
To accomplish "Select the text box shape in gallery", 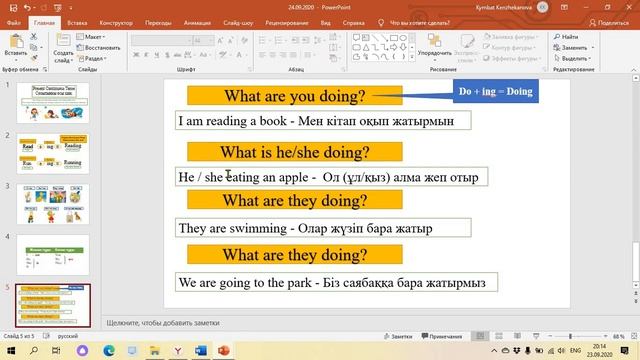I will tap(366, 38).
